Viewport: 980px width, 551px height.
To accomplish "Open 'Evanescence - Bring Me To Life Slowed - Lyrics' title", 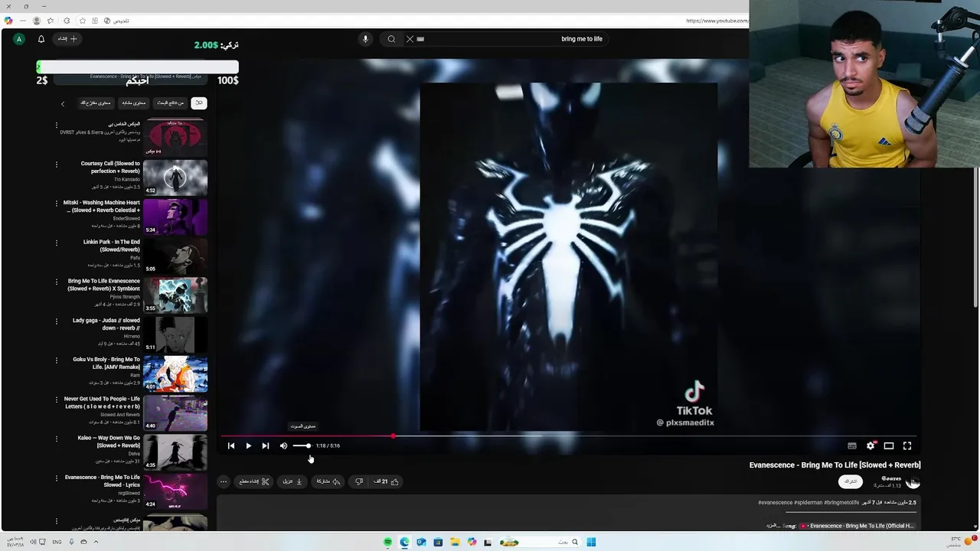I will 103,481.
